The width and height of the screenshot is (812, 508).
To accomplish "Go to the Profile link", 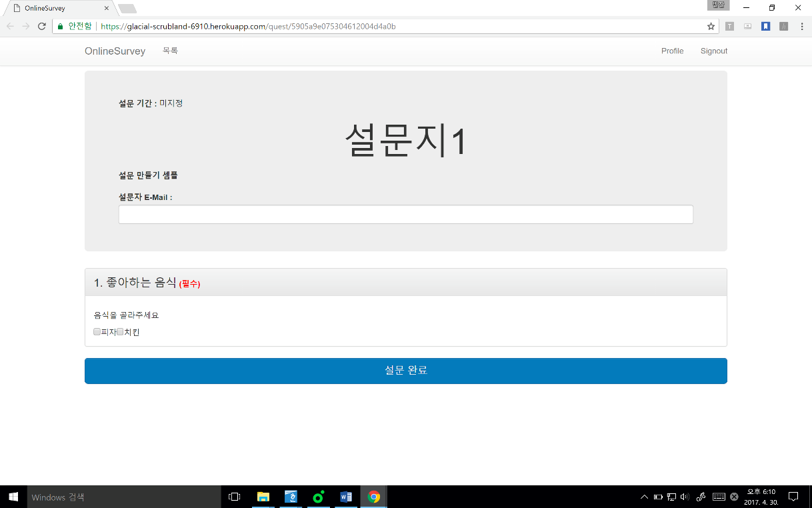I will coord(672,51).
